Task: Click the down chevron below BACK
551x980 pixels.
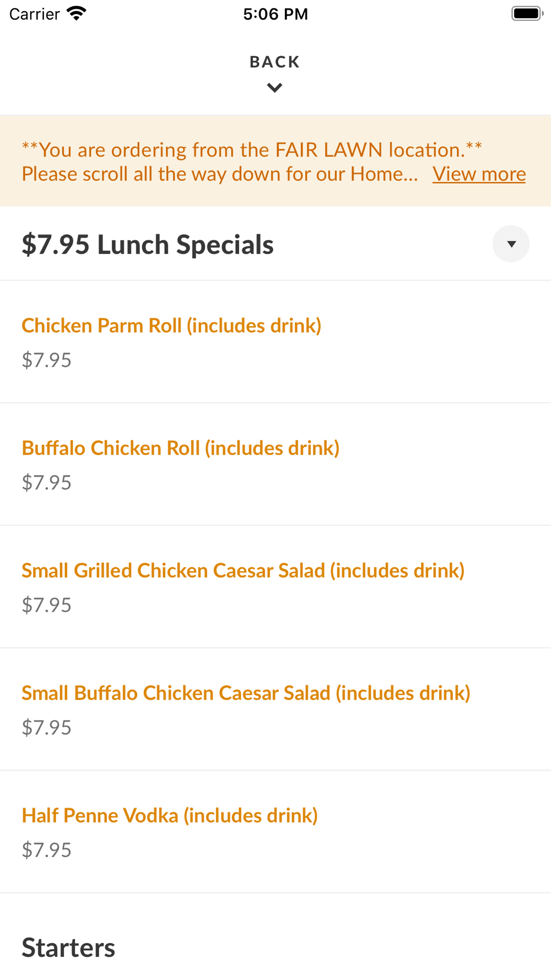Action: click(274, 88)
